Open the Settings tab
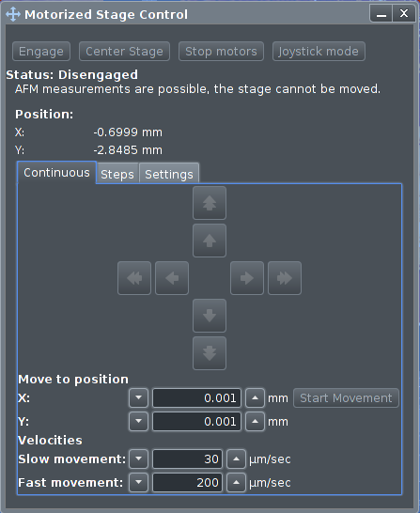This screenshot has height=513, width=420. (169, 174)
